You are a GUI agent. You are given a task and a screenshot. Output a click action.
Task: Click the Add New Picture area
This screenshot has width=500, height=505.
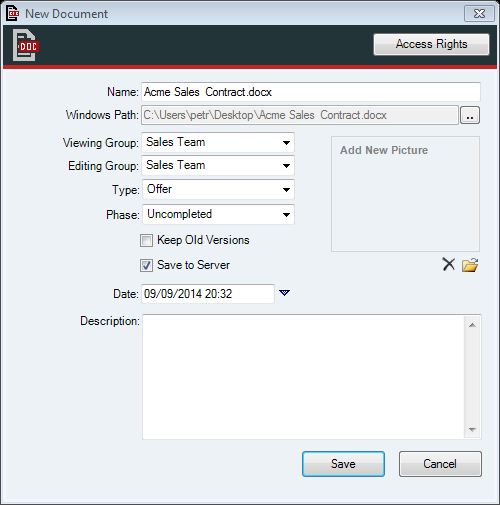click(x=405, y=194)
